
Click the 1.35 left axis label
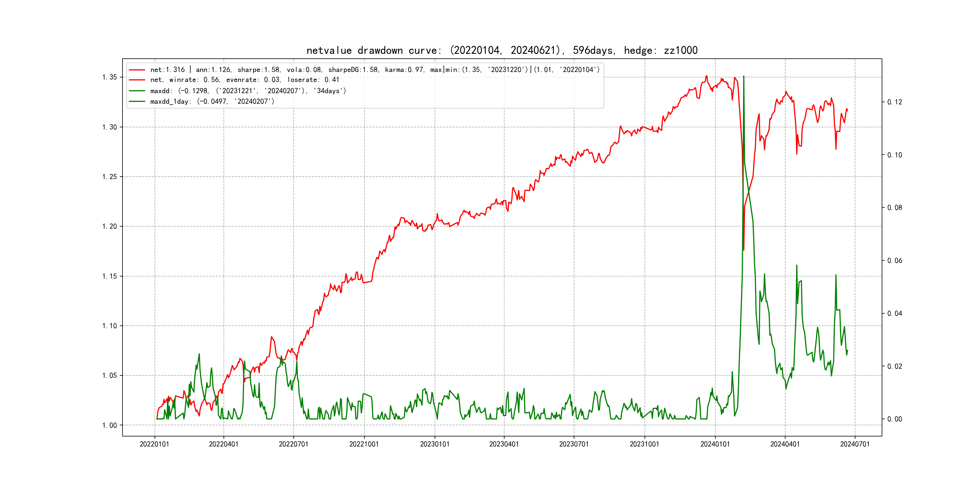pyautogui.click(x=109, y=77)
